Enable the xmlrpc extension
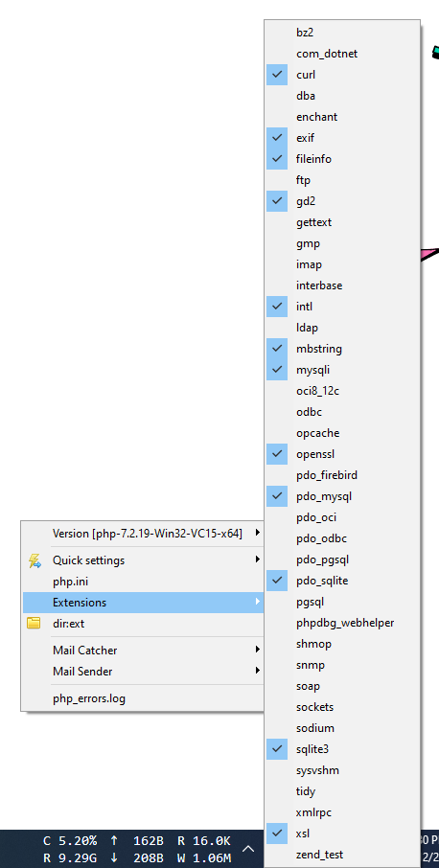Image resolution: width=439 pixels, height=868 pixels. [342, 812]
